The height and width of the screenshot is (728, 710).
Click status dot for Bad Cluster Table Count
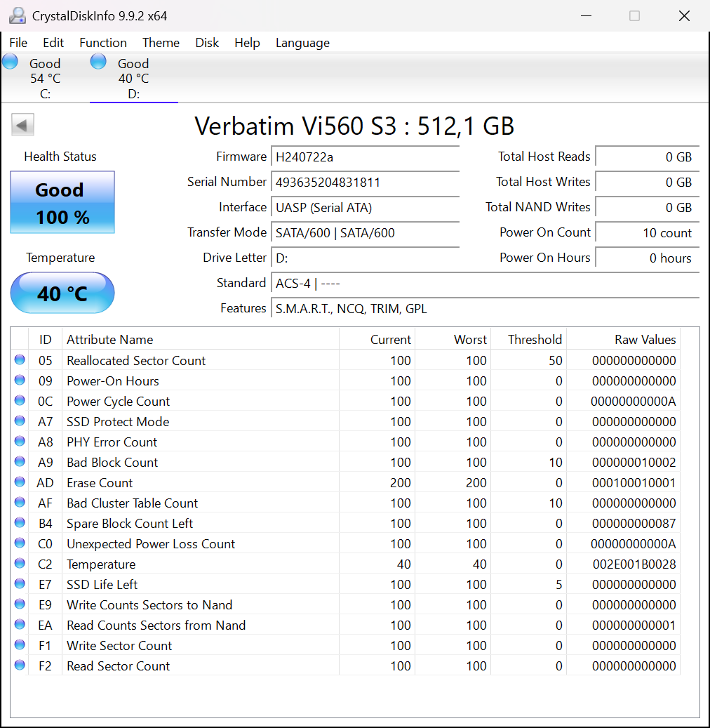point(20,503)
